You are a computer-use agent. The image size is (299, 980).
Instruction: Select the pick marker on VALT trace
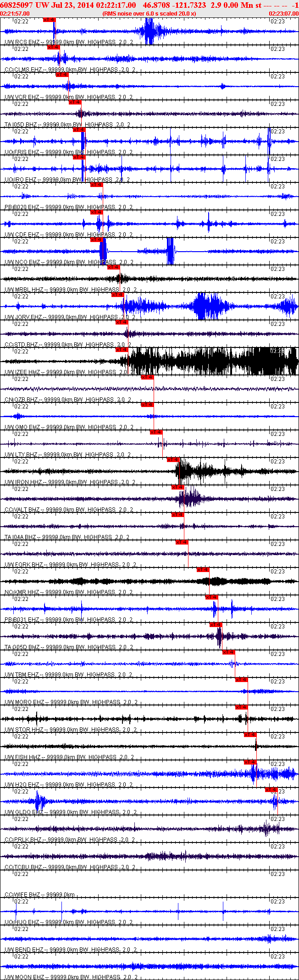(177, 487)
